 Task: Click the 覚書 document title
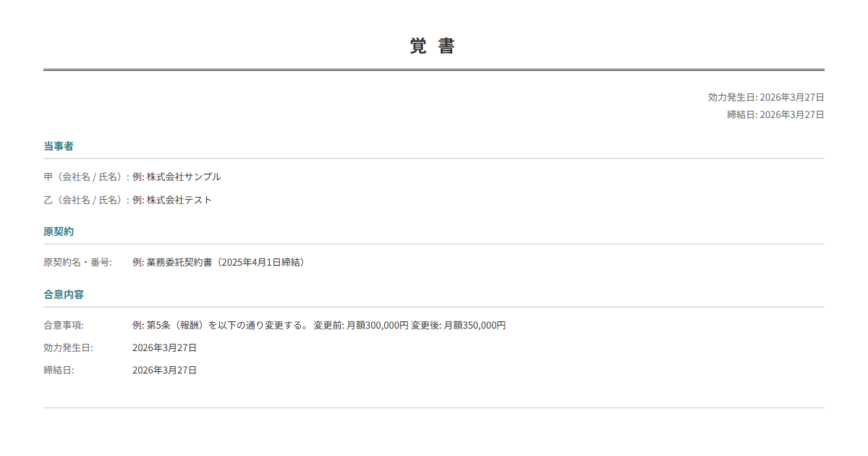433,46
